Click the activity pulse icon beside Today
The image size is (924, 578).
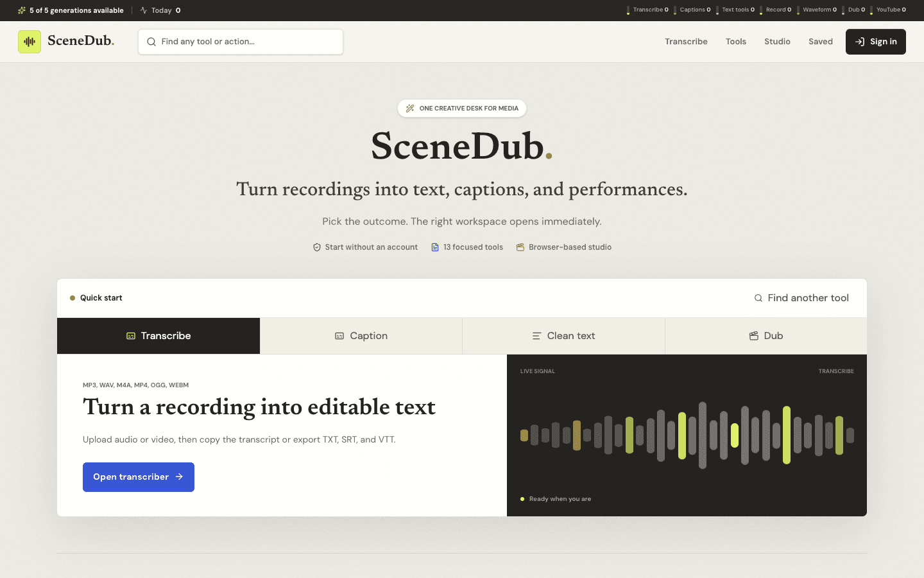pos(144,10)
